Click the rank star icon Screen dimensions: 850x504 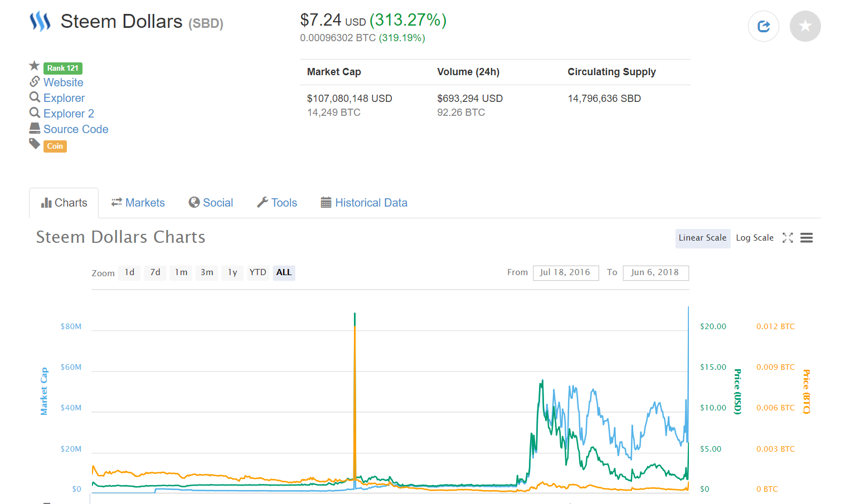(x=35, y=66)
